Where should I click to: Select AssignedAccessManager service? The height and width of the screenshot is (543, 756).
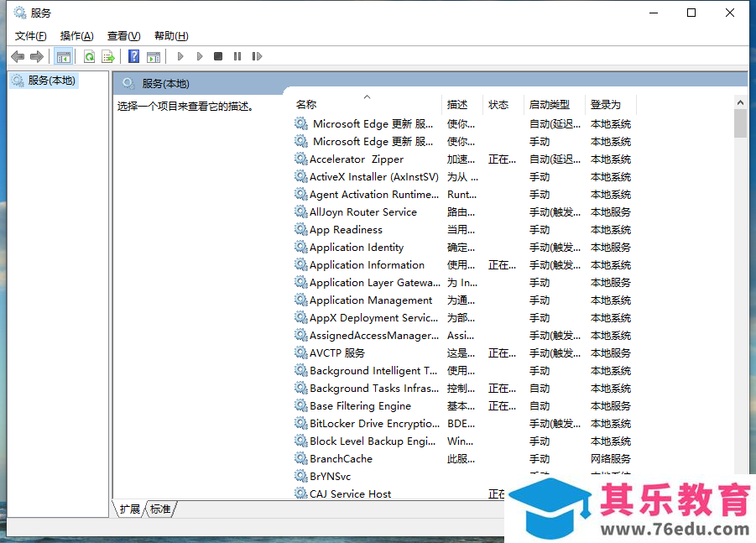[374, 335]
